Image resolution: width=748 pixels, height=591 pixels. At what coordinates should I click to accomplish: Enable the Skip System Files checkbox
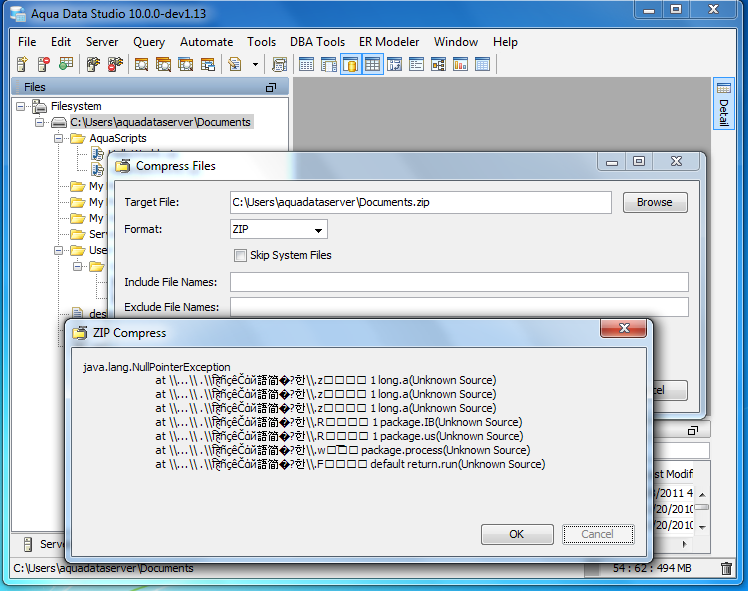pos(240,256)
